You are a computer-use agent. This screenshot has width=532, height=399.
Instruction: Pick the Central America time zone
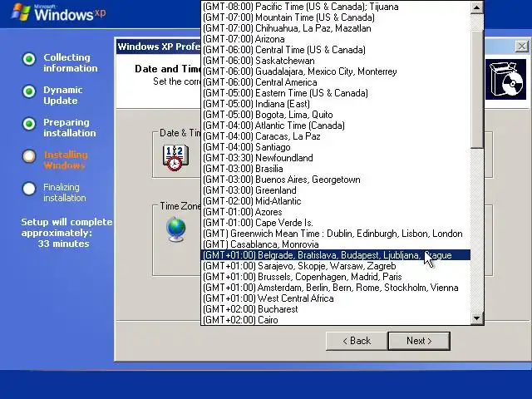tap(336, 82)
